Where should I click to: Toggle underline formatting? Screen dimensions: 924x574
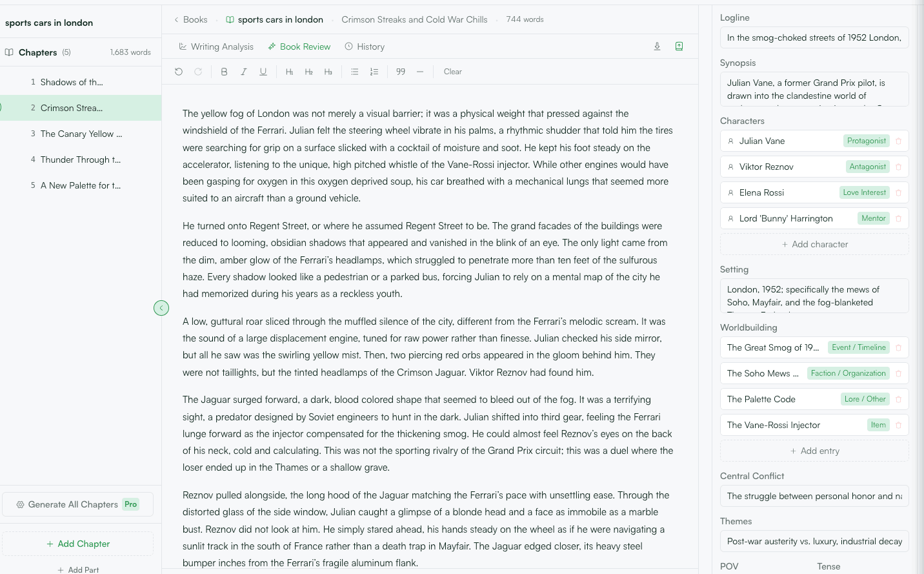click(x=263, y=72)
